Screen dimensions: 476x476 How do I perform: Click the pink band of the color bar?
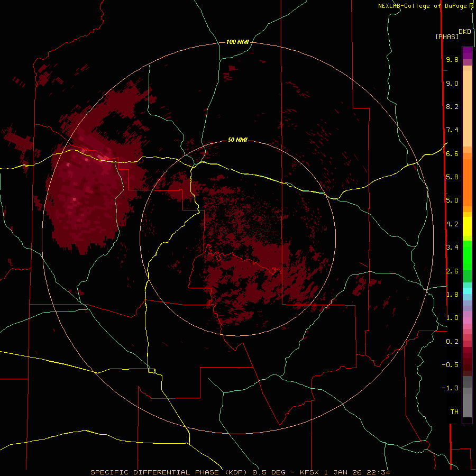pyautogui.click(x=467, y=321)
